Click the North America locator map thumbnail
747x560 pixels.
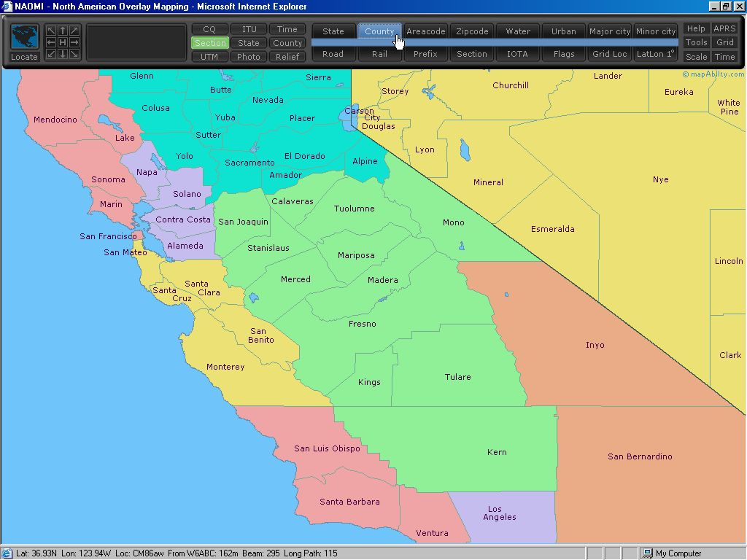24,37
